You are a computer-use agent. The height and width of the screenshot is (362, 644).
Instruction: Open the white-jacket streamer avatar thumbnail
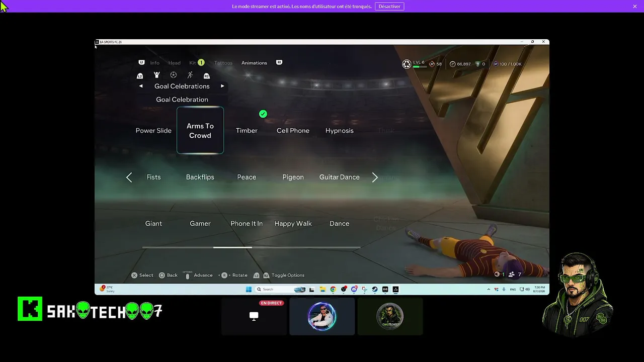point(322,316)
